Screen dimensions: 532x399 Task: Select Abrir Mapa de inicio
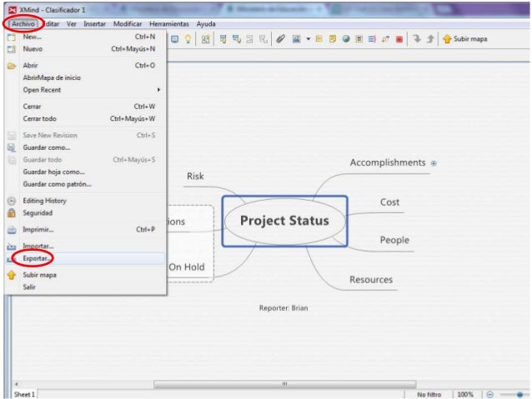coord(85,77)
